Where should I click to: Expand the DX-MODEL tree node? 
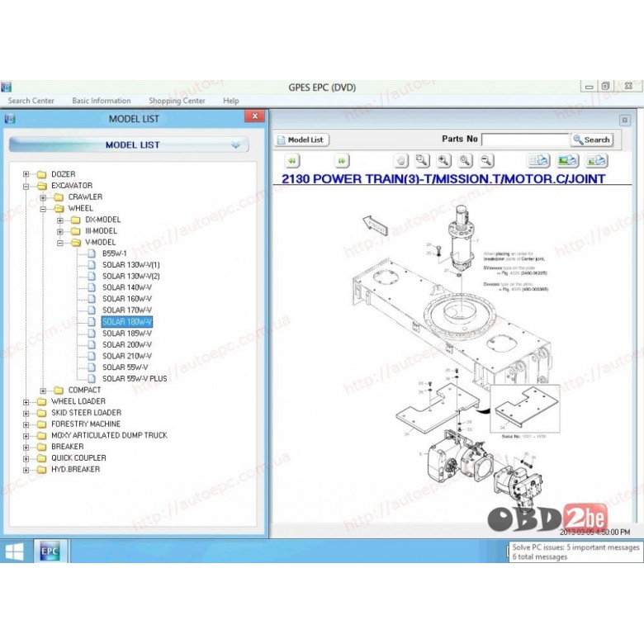pos(60,220)
